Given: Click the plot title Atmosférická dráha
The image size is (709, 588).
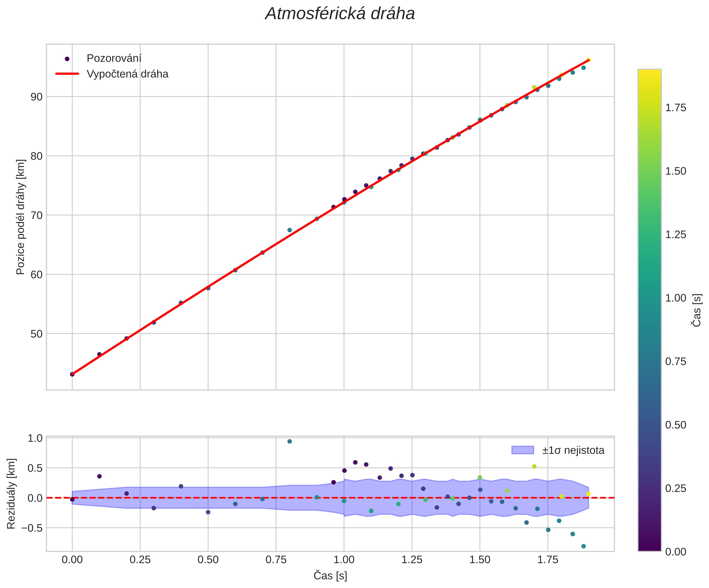Looking at the screenshot, I should 340,14.
